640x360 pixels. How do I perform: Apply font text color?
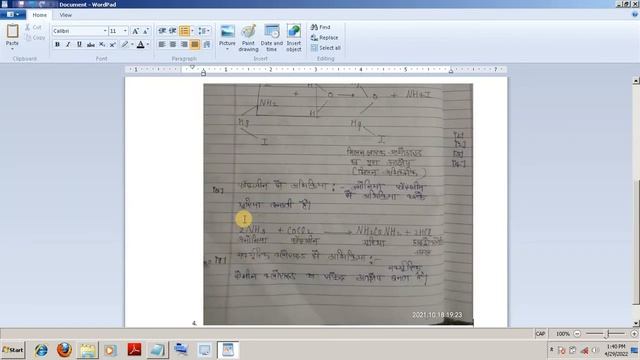141,44
